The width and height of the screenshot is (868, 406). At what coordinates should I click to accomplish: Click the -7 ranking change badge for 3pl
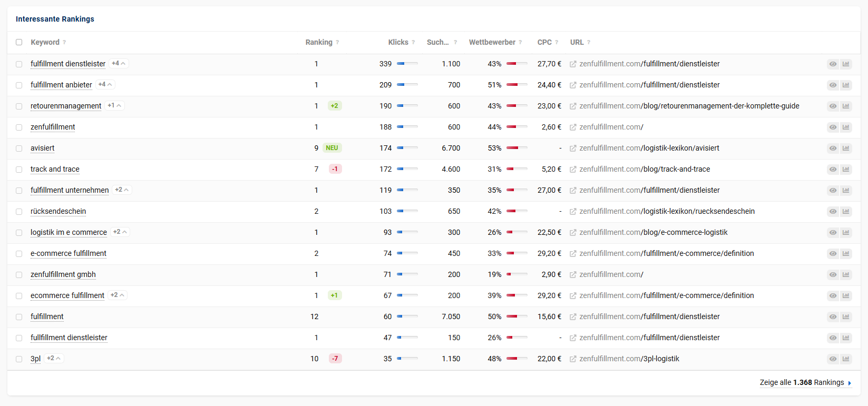coord(335,359)
